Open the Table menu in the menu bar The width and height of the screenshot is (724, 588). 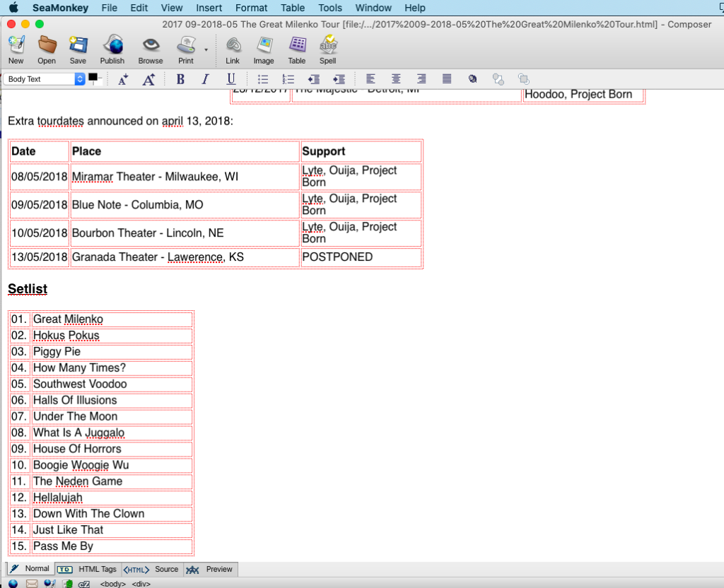coord(293,8)
